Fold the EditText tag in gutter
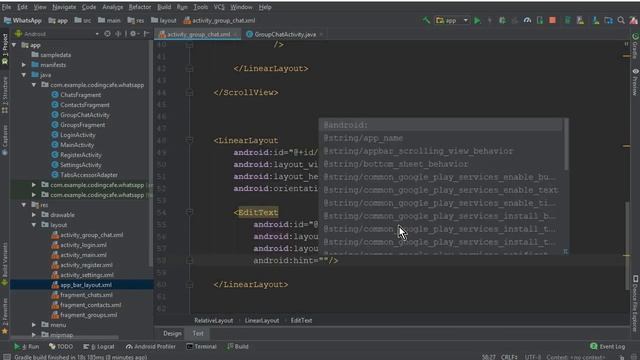The height and width of the screenshot is (360, 640). (189, 212)
